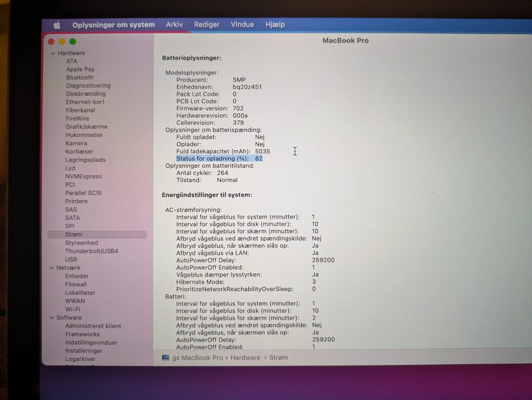Select Administreret klient under Software
Image resolution: width=532 pixels, height=400 pixels.
93,326
